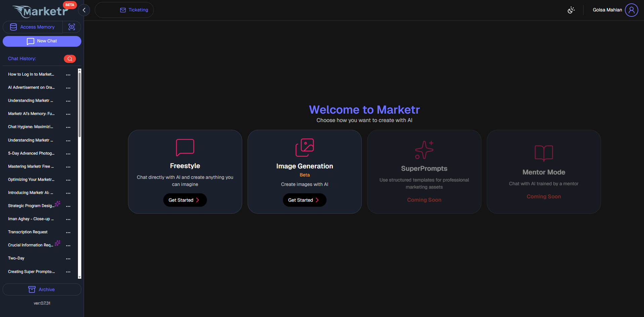Open chat 'Transcription Request'
The image size is (644, 317).
pyautogui.click(x=28, y=232)
